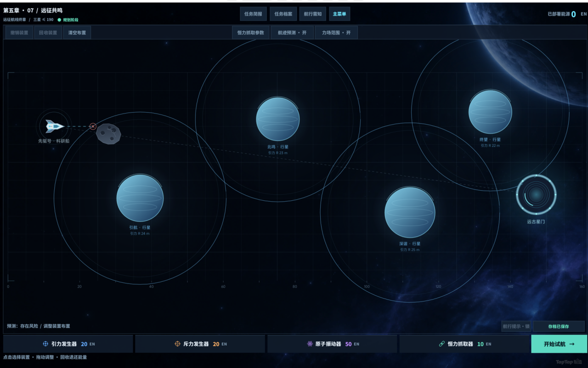The height and width of the screenshot is (368, 588).
Task: Open the 任务简报 mission briefing
Action: [253, 14]
